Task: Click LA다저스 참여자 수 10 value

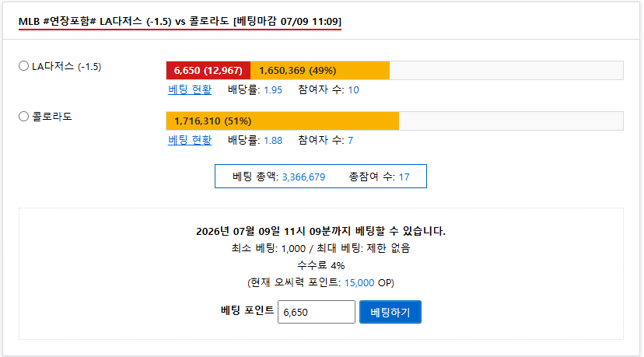Action: 354,90
